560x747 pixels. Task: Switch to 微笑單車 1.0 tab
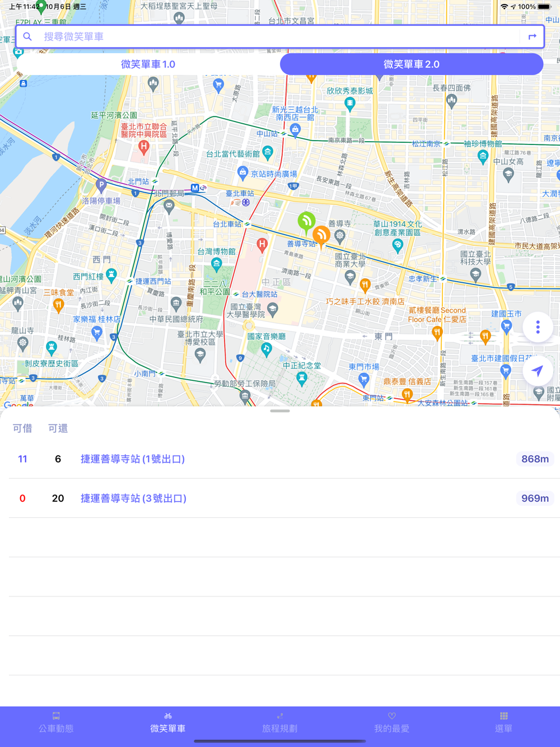pyautogui.click(x=148, y=64)
